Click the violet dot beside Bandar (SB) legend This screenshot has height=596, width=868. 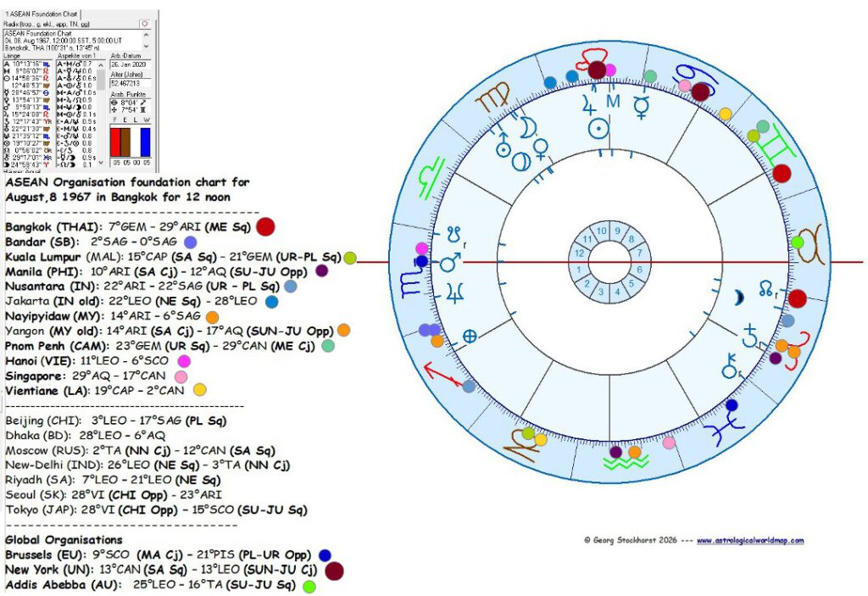click(x=191, y=242)
